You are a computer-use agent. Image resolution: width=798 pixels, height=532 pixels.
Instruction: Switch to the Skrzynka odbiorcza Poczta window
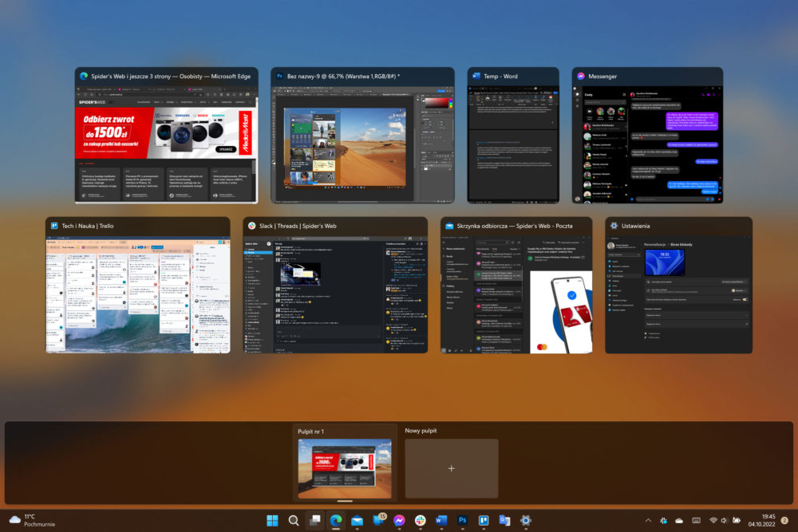coord(516,285)
